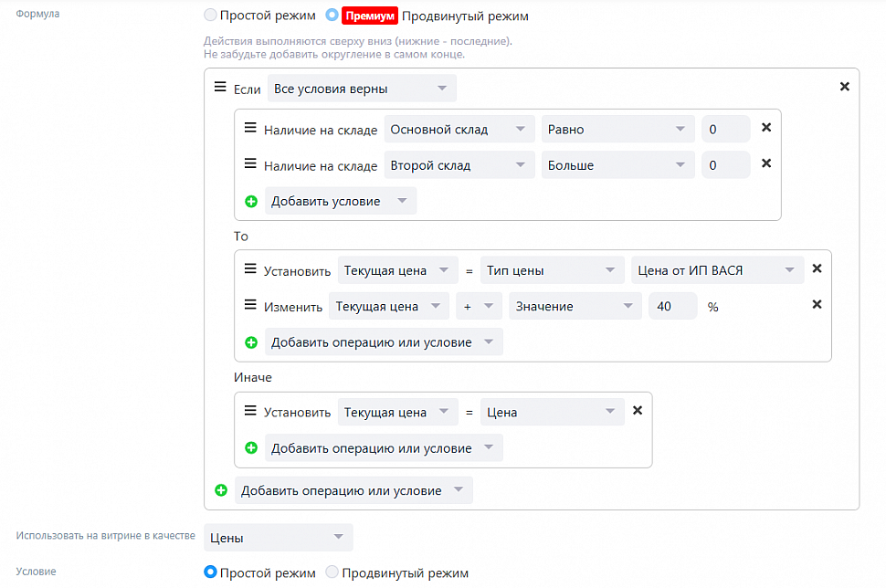Open 'Все условия верны' dropdown

(362, 89)
